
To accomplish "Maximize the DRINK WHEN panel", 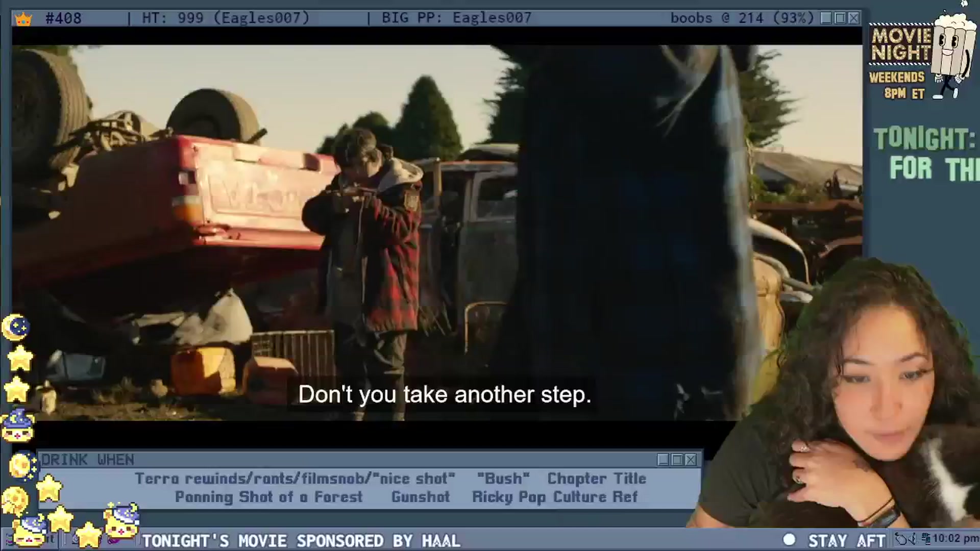I will tap(677, 460).
